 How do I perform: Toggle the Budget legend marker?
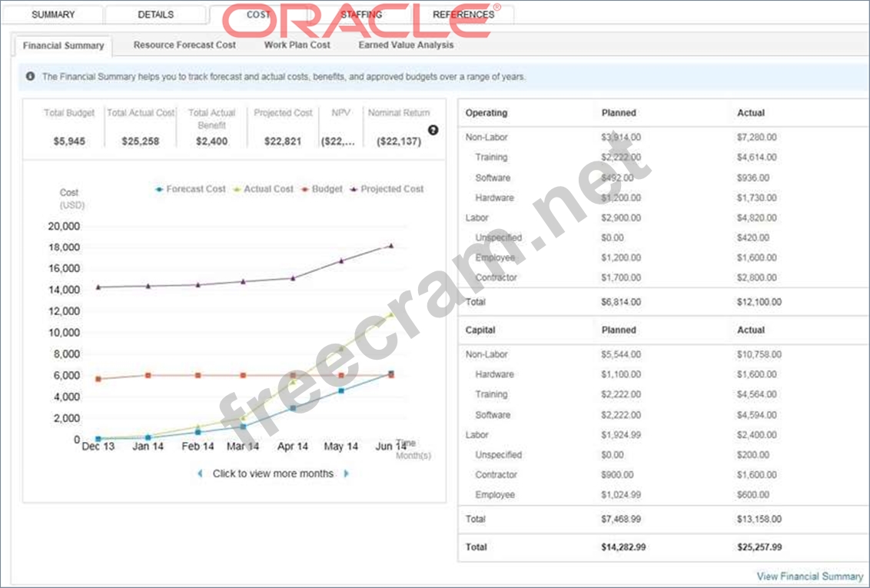tap(304, 189)
